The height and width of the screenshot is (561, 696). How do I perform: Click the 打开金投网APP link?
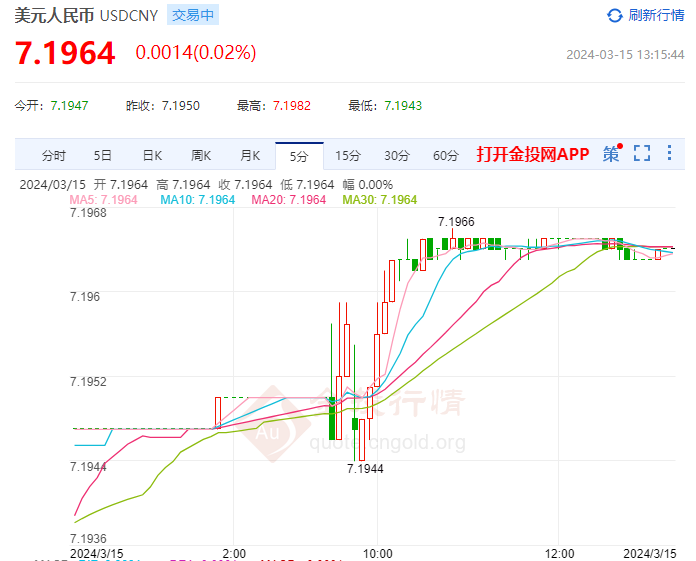[533, 154]
